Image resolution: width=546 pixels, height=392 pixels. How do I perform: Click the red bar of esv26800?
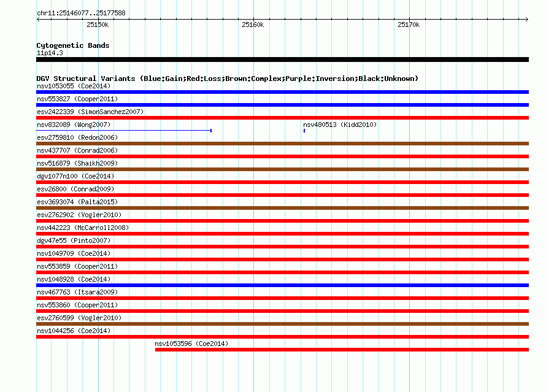pos(282,195)
